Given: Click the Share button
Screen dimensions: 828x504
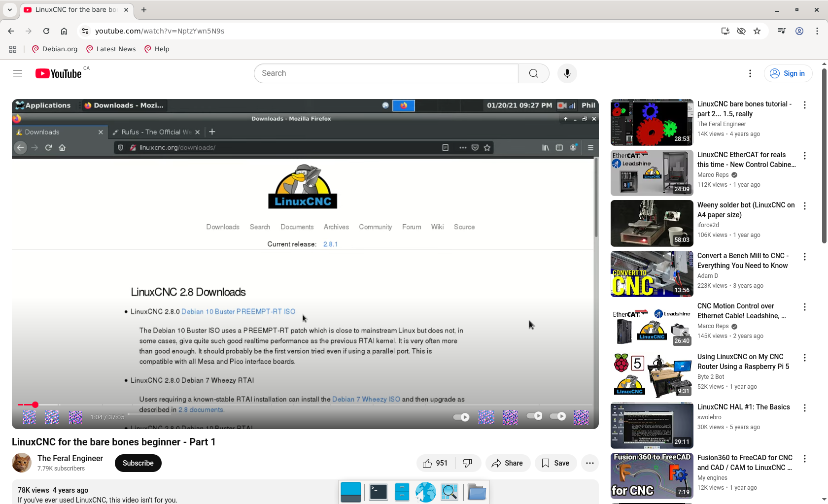Looking at the screenshot, I should point(508,463).
